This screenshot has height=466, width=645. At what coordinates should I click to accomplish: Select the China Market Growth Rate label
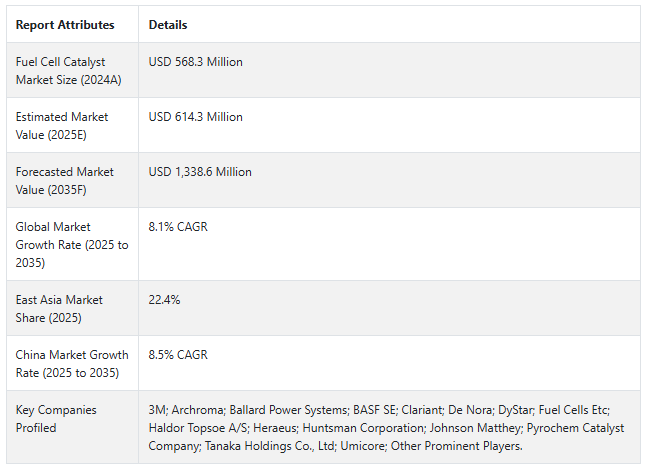click(x=72, y=364)
